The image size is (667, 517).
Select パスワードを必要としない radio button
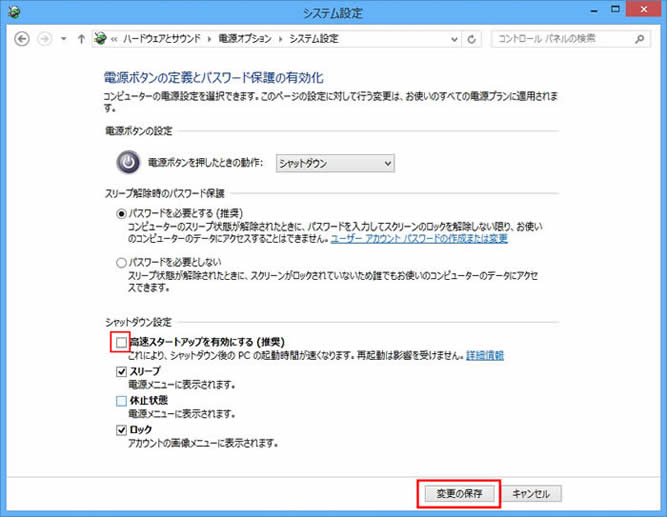(x=121, y=263)
